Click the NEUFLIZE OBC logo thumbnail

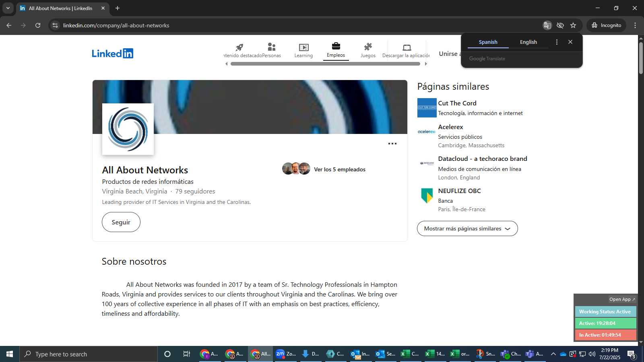[427, 196]
